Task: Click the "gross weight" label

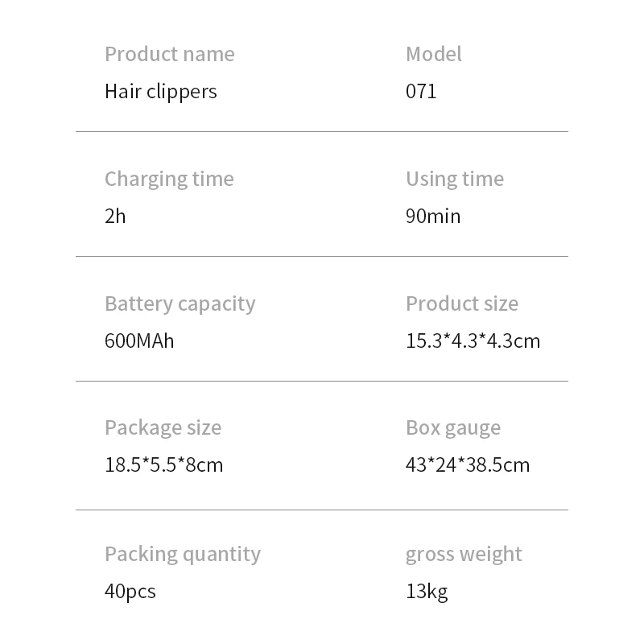Action: click(464, 554)
